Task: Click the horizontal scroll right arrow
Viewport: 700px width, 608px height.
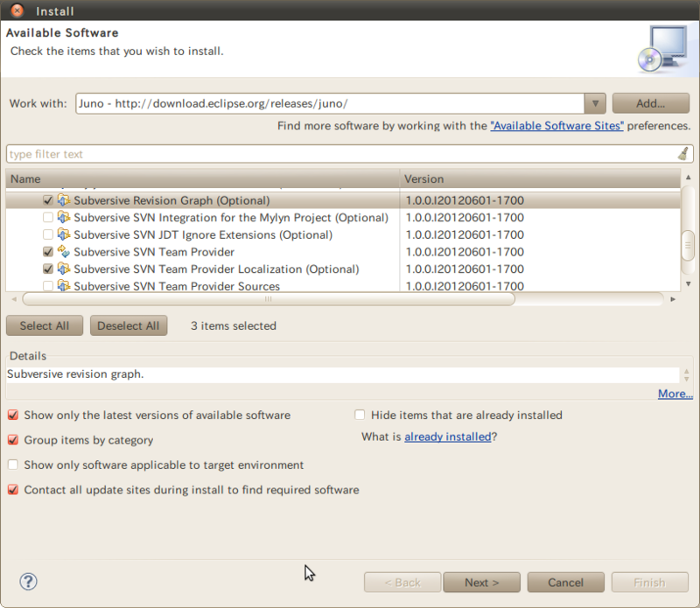Action: click(x=673, y=299)
